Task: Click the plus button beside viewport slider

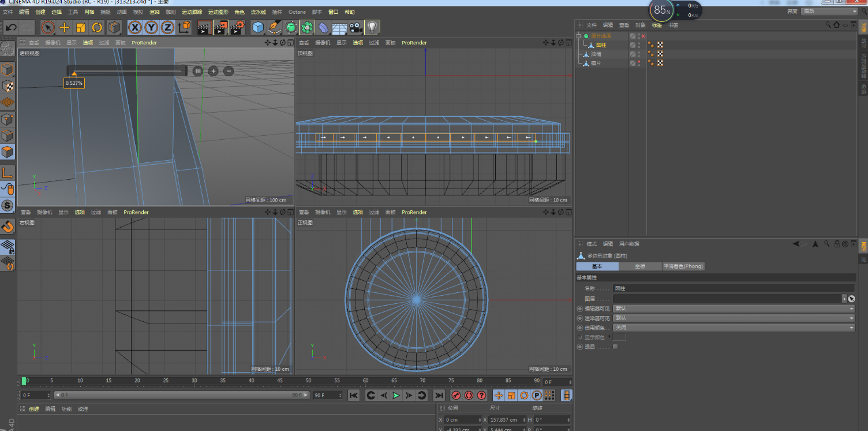Action: [213, 71]
